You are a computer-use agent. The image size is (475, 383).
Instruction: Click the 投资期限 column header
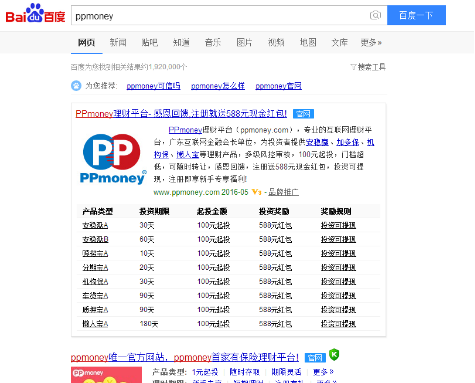pyautogui.click(x=154, y=211)
